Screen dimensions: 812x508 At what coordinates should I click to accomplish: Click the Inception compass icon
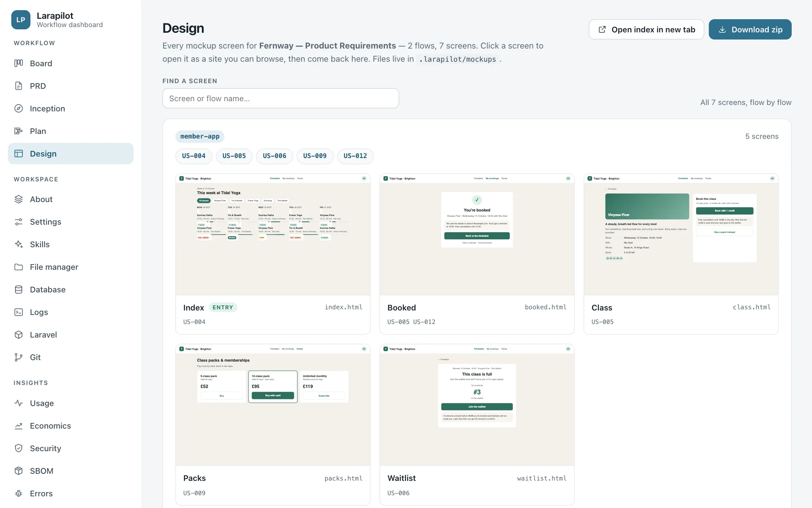pos(18,108)
